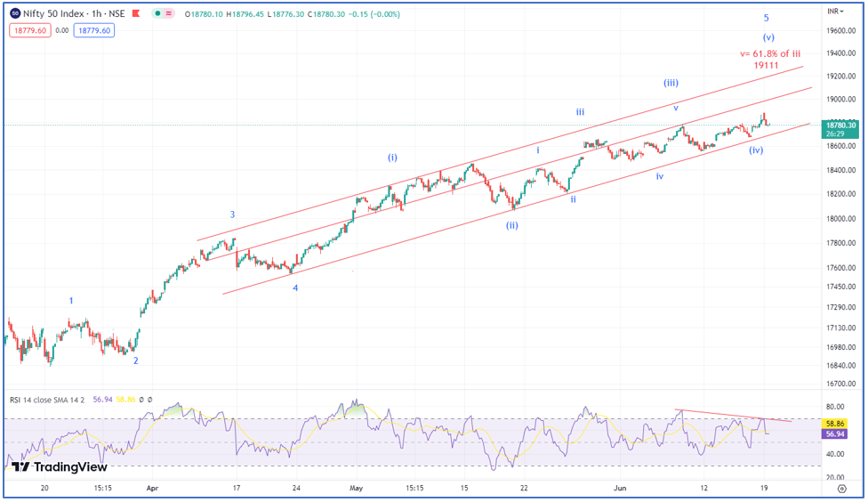Click the 19000.00 price scale label
Screen dimensions: 868x502
840,99
